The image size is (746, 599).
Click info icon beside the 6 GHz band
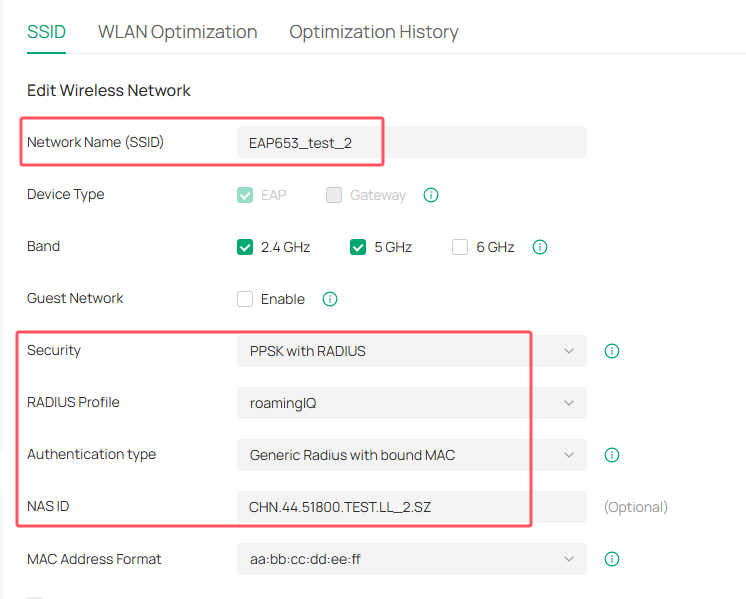pyautogui.click(x=540, y=247)
